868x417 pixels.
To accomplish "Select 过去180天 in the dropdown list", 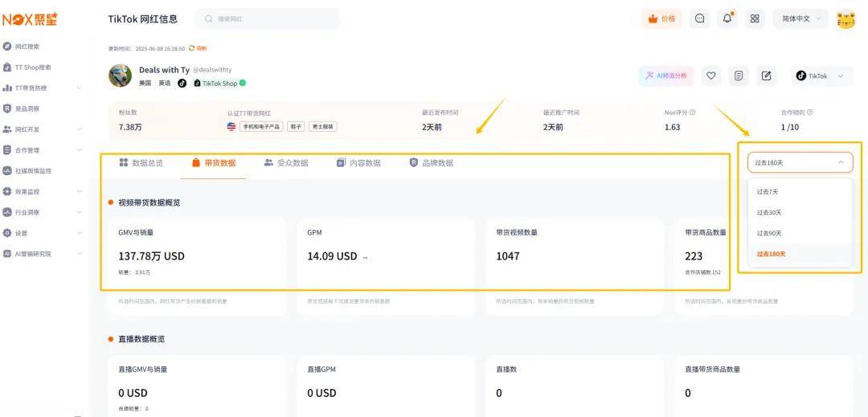I will tap(800, 254).
